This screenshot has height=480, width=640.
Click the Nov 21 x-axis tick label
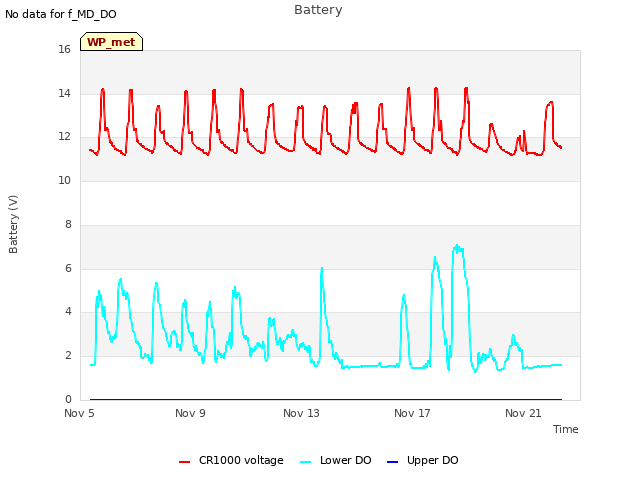[x=523, y=413]
